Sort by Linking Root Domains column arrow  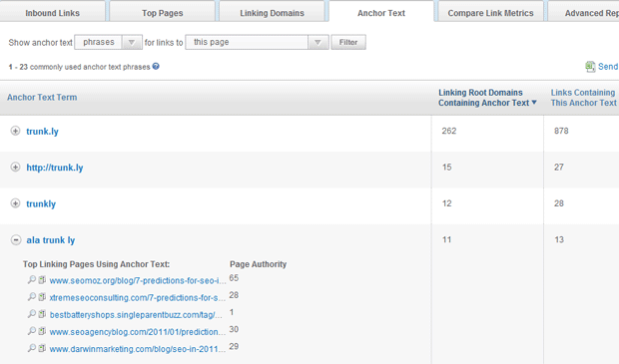click(x=534, y=103)
